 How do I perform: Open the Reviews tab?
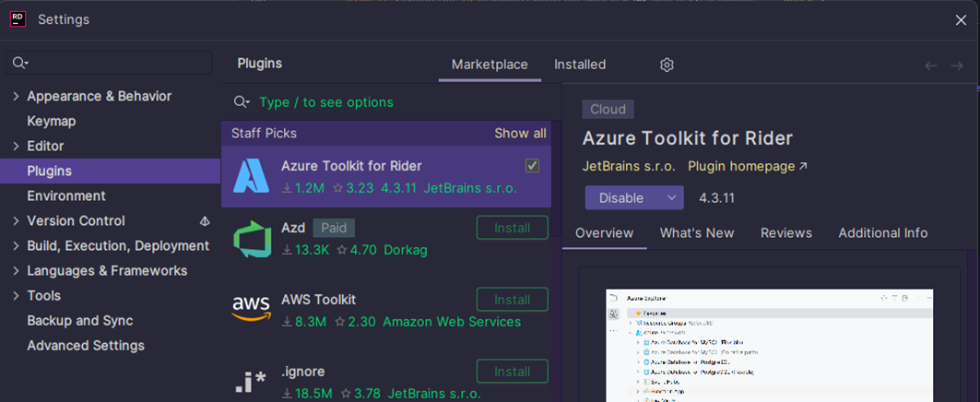[x=786, y=233]
